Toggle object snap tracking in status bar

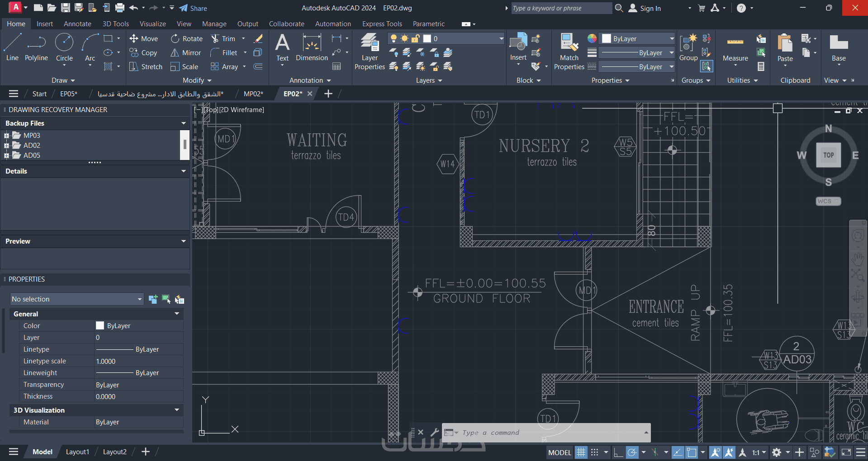pos(678,452)
